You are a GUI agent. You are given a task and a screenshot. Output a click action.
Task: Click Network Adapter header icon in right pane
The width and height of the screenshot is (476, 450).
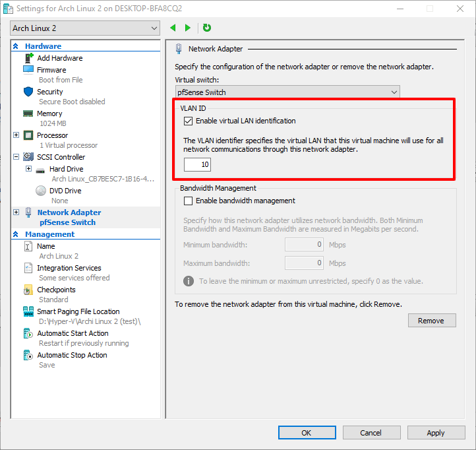click(x=179, y=49)
